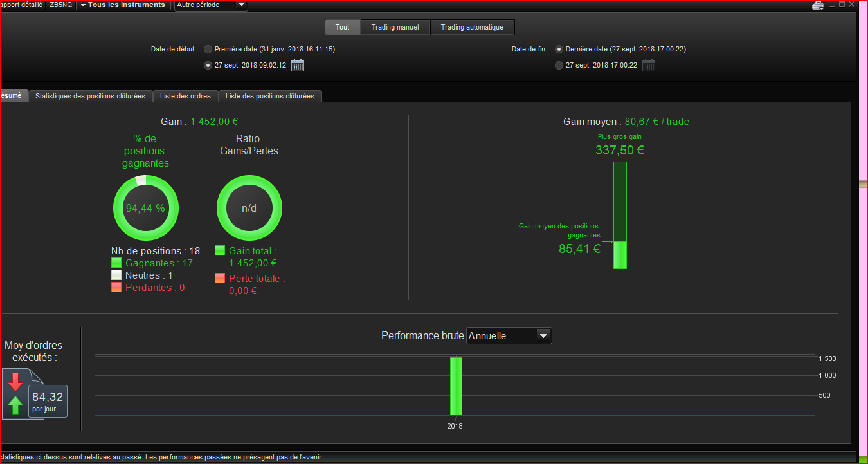The width and height of the screenshot is (868, 464).
Task: Open the Annuelle performance period dropdown
Action: click(509, 335)
